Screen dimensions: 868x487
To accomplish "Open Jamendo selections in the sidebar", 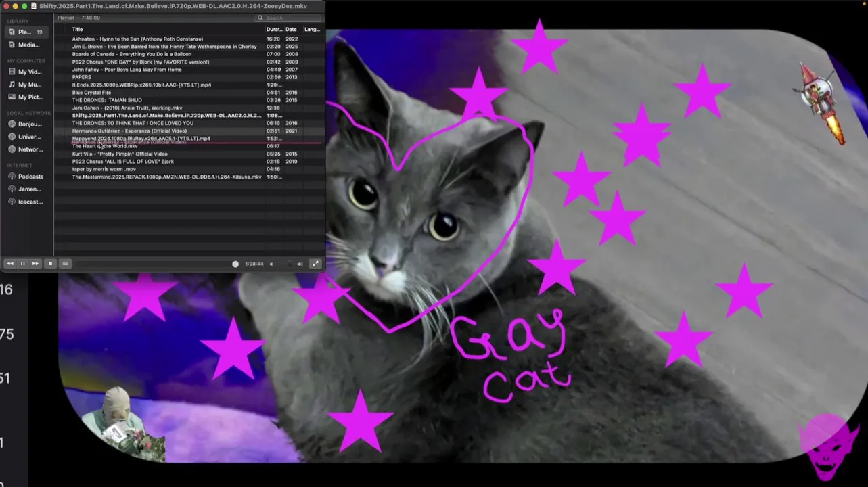I will [25, 189].
